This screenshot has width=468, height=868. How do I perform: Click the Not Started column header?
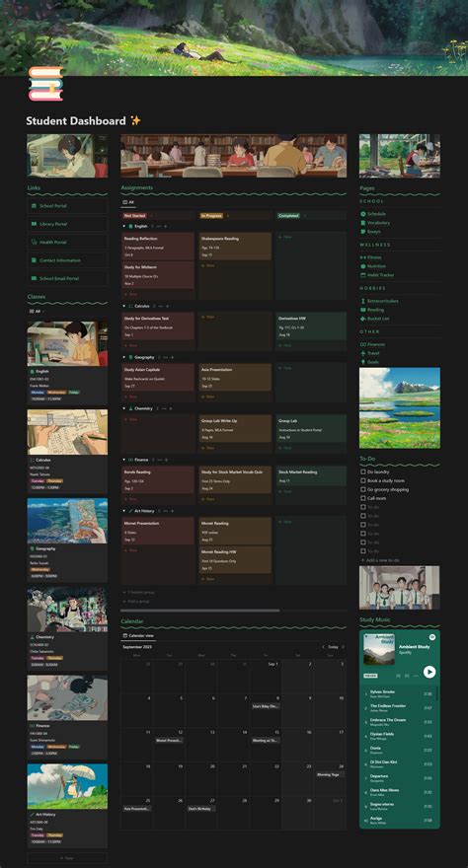134,216
